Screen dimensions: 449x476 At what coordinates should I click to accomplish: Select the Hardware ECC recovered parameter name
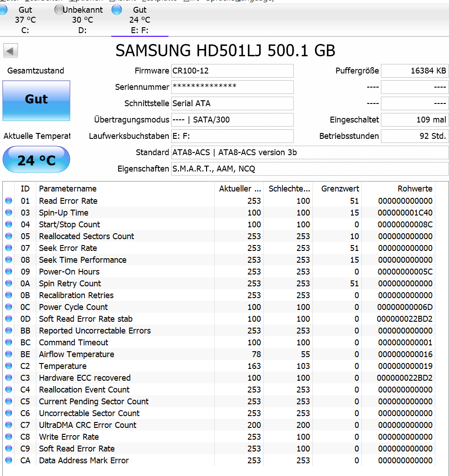[x=84, y=378]
